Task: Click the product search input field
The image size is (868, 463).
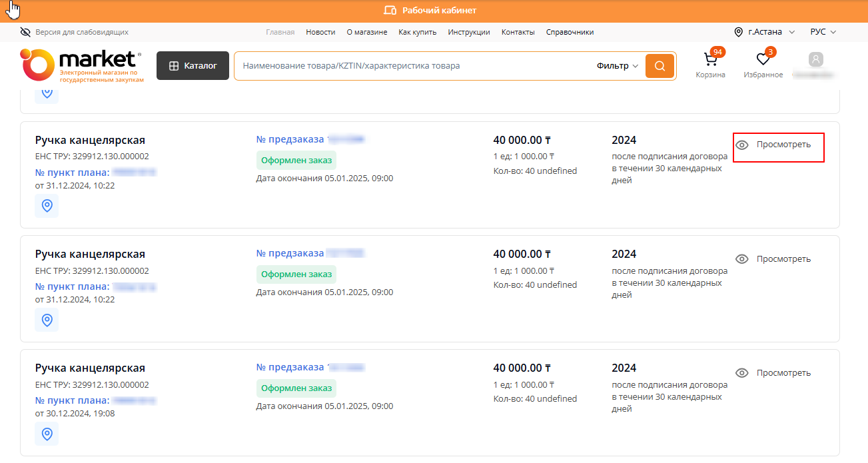Action: 413,66
